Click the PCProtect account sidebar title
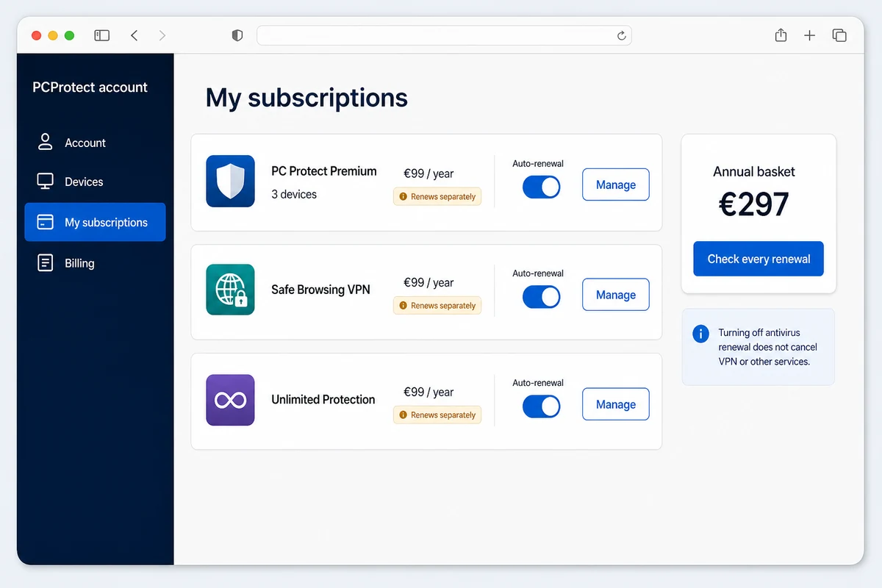The width and height of the screenshot is (882, 588). (90, 87)
